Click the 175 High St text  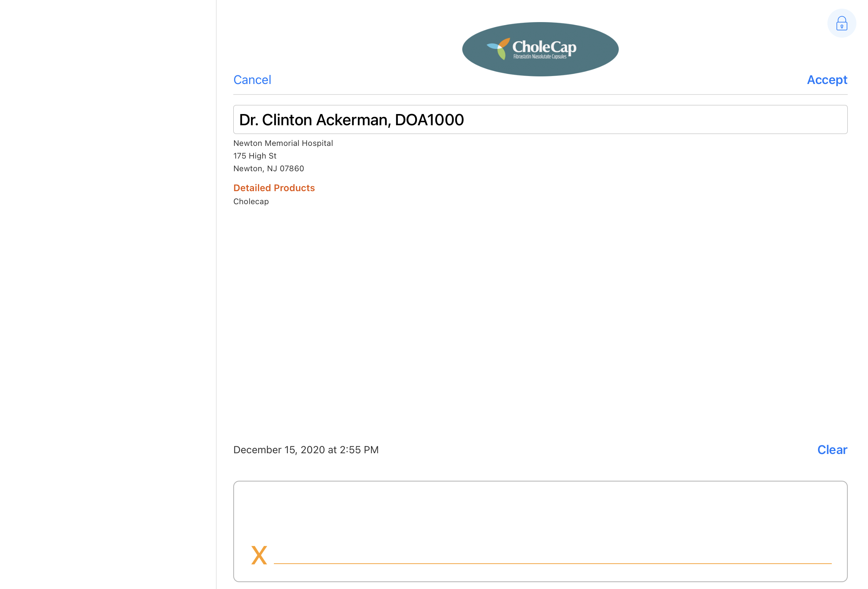(x=255, y=156)
